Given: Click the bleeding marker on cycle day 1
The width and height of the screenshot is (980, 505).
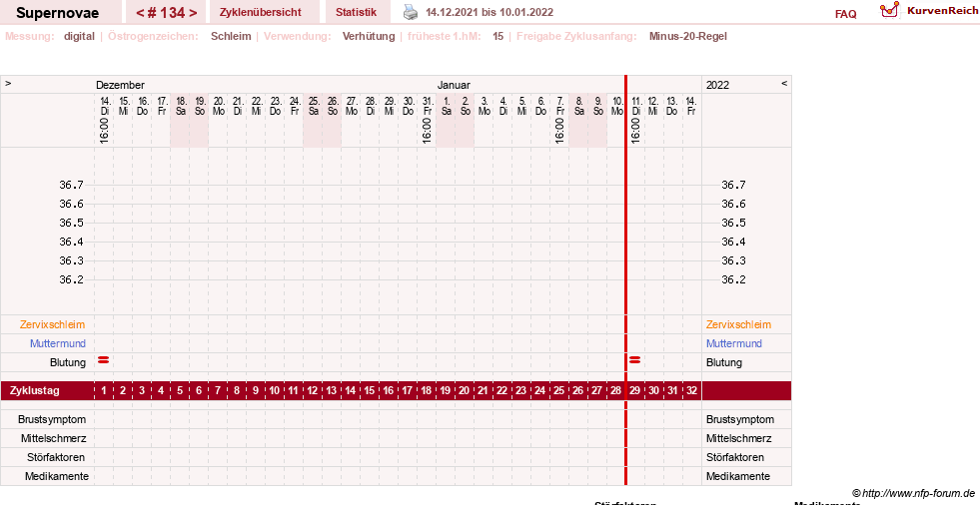Looking at the screenshot, I should 104,359.
